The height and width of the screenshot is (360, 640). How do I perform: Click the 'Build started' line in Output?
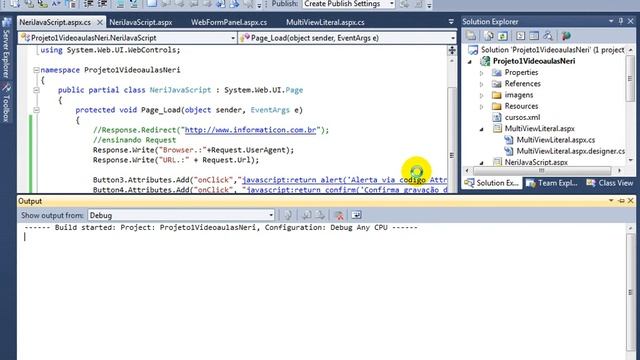[x=221, y=227]
